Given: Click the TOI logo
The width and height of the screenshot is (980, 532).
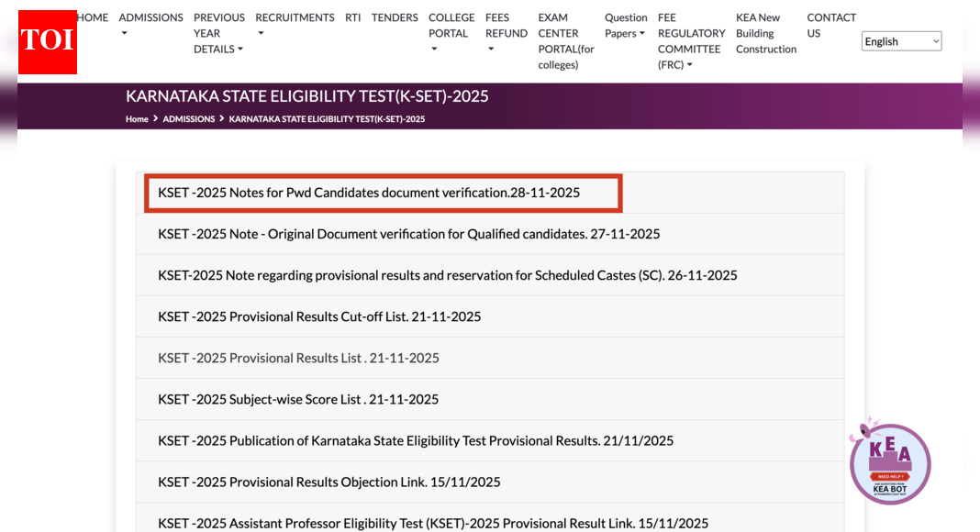Looking at the screenshot, I should point(47,41).
